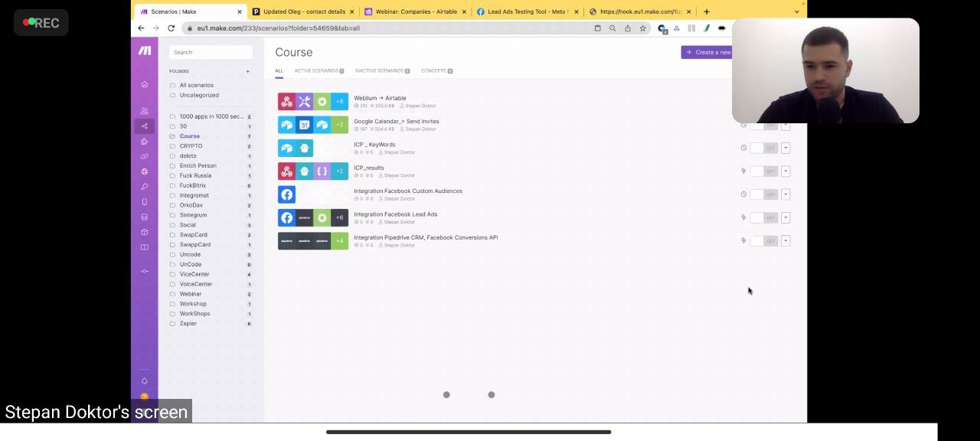Turn on Integration Facebook Lead Ads scenario

tap(764, 217)
